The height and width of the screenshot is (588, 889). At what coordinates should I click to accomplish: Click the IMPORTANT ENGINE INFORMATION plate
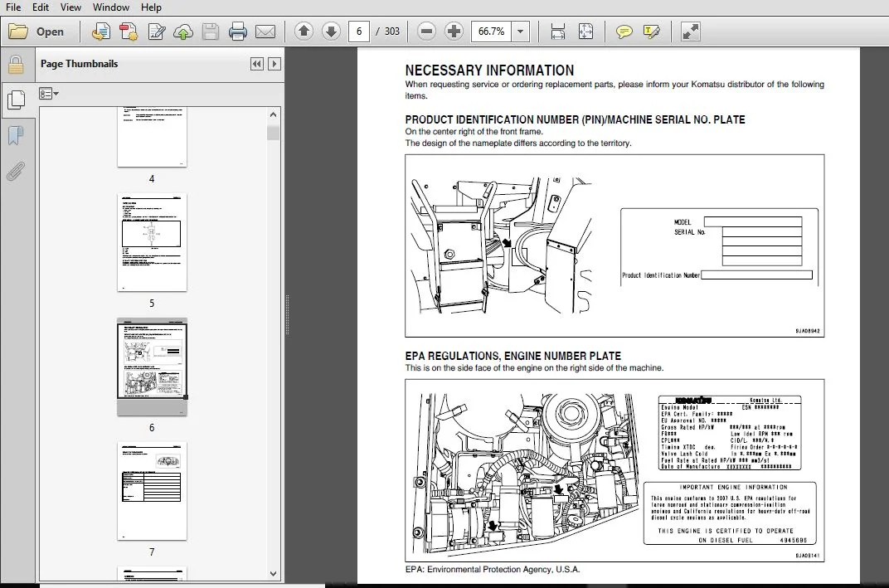731,513
